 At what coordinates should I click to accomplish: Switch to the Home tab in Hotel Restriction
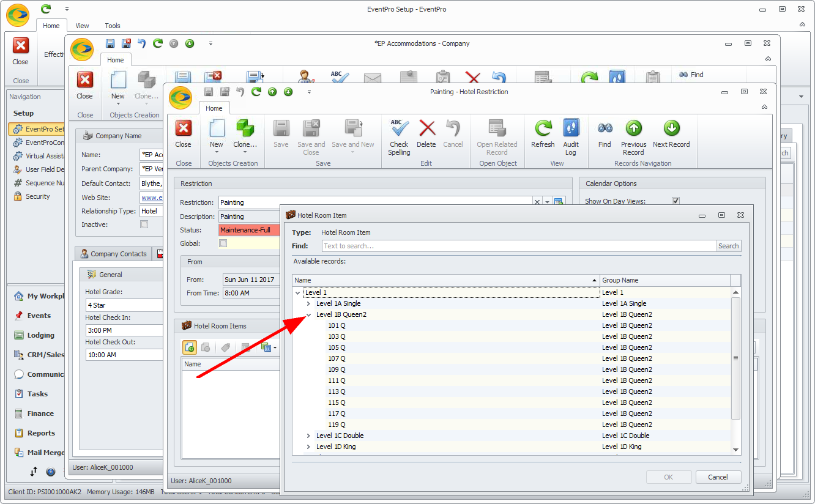214,108
